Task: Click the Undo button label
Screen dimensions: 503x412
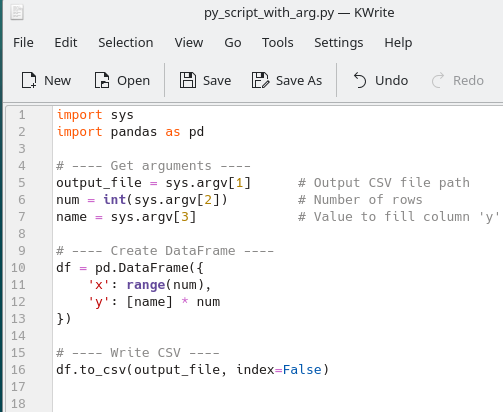Action: [x=392, y=81]
